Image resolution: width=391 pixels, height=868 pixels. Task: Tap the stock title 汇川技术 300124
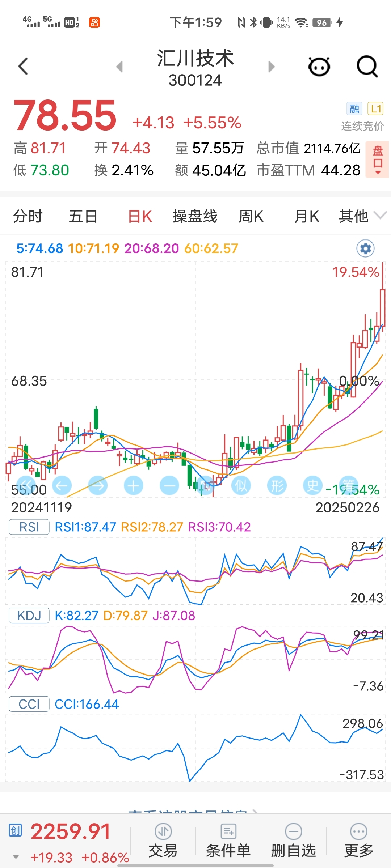click(195, 68)
